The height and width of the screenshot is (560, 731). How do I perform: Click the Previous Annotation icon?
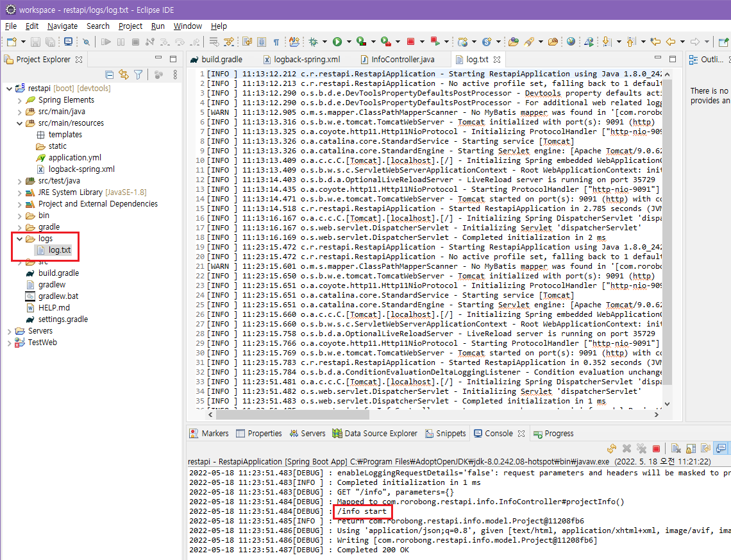(x=631, y=42)
